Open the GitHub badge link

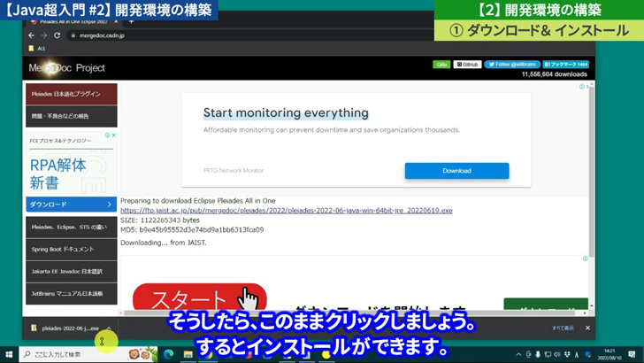click(467, 65)
